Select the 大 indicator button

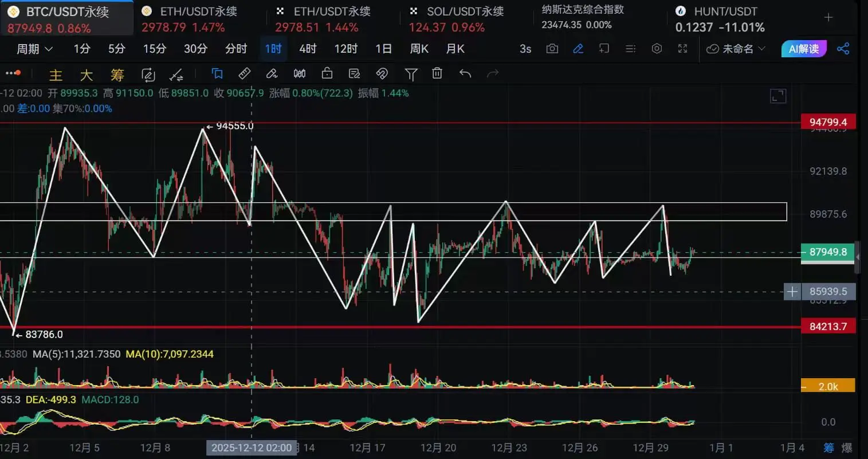click(x=87, y=75)
